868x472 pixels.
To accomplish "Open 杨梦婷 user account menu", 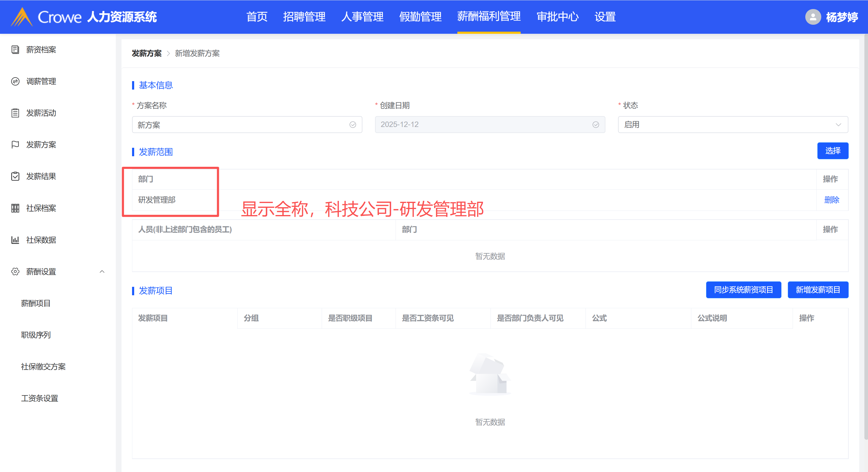I will click(x=841, y=17).
